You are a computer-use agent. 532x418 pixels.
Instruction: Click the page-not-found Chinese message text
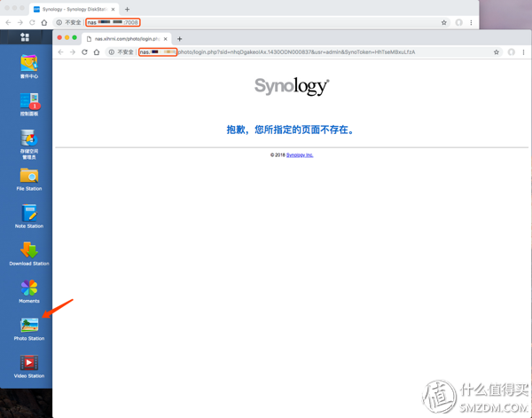(291, 130)
